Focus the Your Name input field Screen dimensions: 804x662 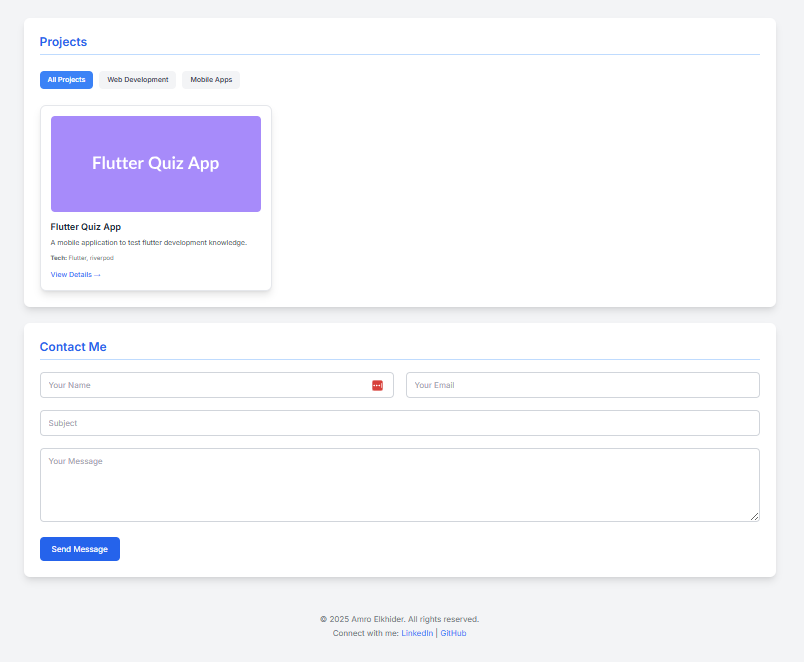[x=217, y=385]
